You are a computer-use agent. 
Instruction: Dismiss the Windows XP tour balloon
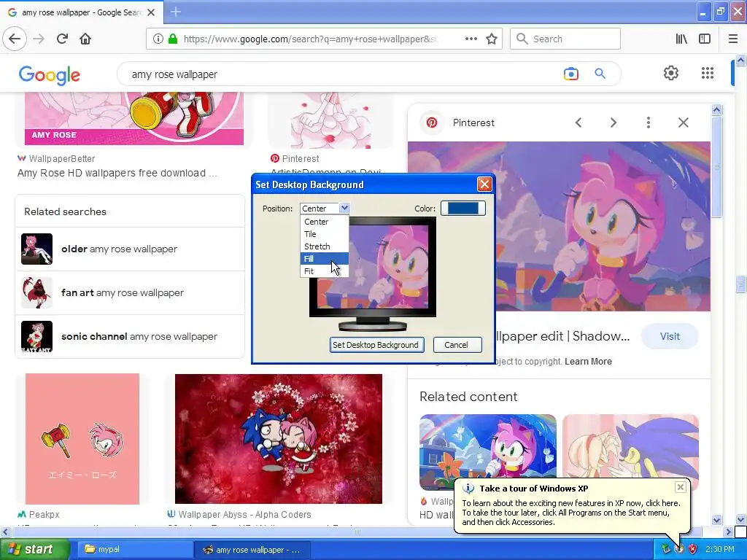[681, 487]
